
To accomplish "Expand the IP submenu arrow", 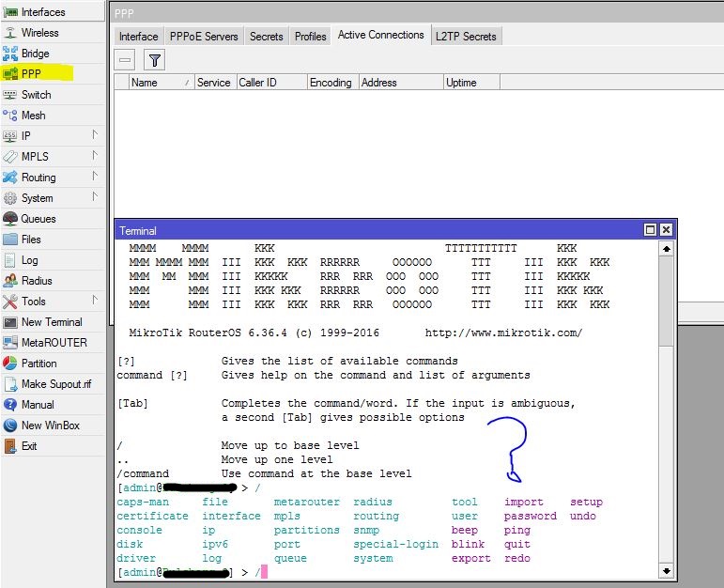I will [x=95, y=135].
